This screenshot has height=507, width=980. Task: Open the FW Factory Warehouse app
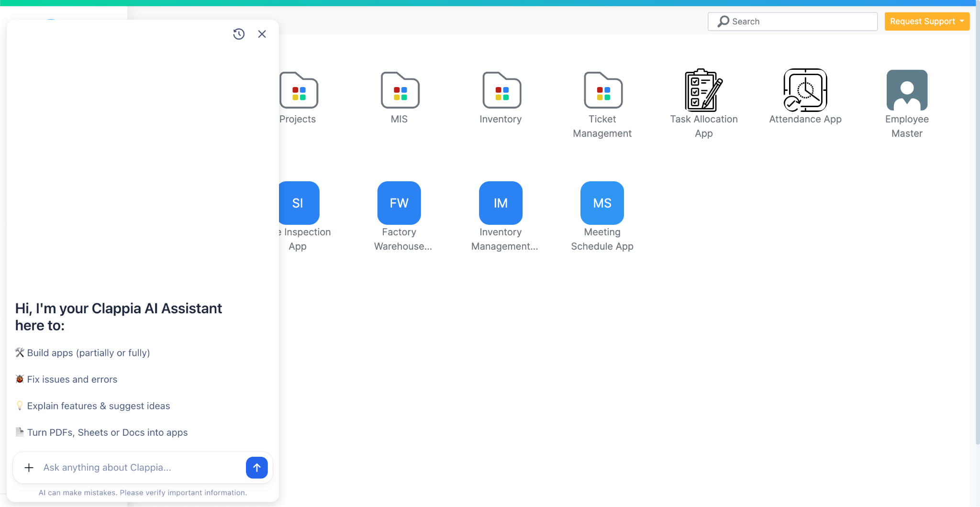(399, 203)
